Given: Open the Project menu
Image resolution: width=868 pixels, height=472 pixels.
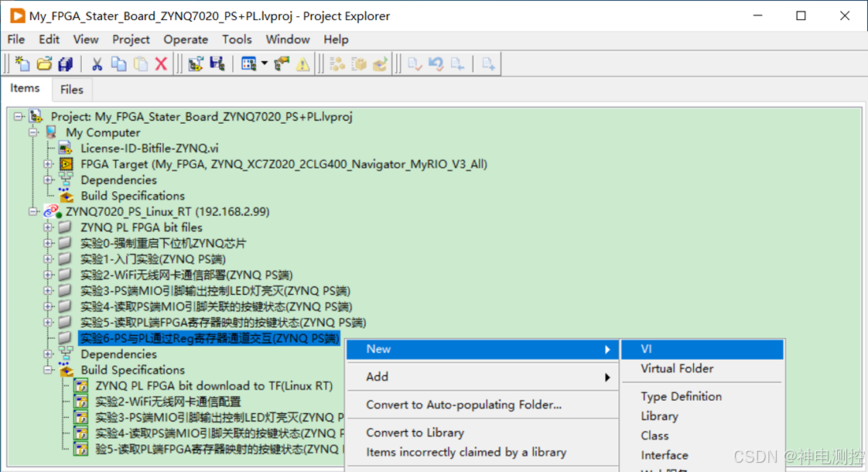Looking at the screenshot, I should point(131,39).
